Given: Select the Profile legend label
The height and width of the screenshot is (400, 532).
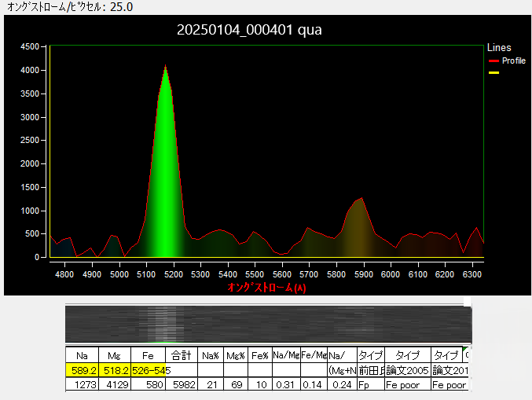Looking at the screenshot, I should tap(514, 61).
